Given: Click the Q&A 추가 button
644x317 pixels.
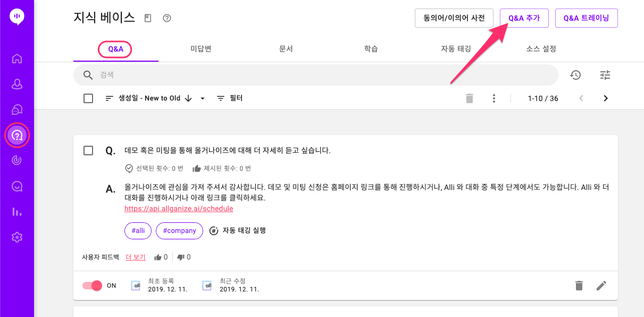Looking at the screenshot, I should [524, 18].
